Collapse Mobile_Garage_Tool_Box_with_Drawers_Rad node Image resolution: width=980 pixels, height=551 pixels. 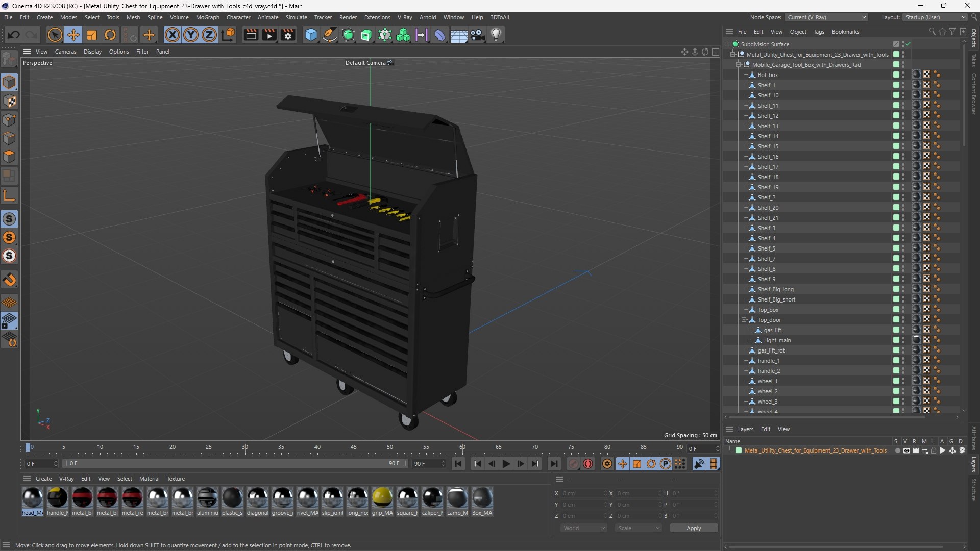(738, 65)
